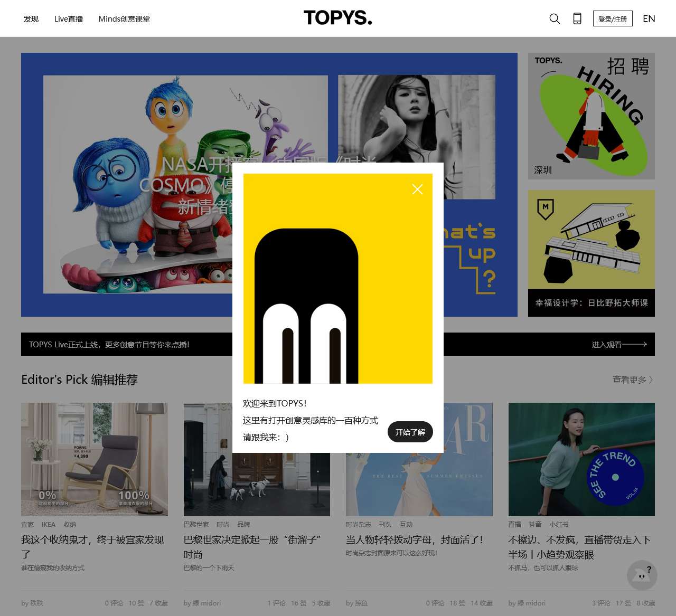Click 3 评论 on the livestream article
The height and width of the screenshot is (616, 676).
[x=601, y=603]
